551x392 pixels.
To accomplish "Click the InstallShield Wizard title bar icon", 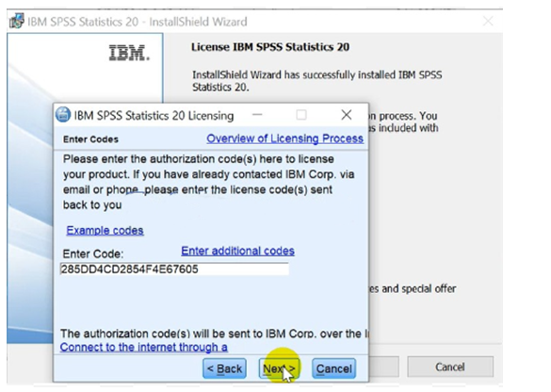I will 17,21.
